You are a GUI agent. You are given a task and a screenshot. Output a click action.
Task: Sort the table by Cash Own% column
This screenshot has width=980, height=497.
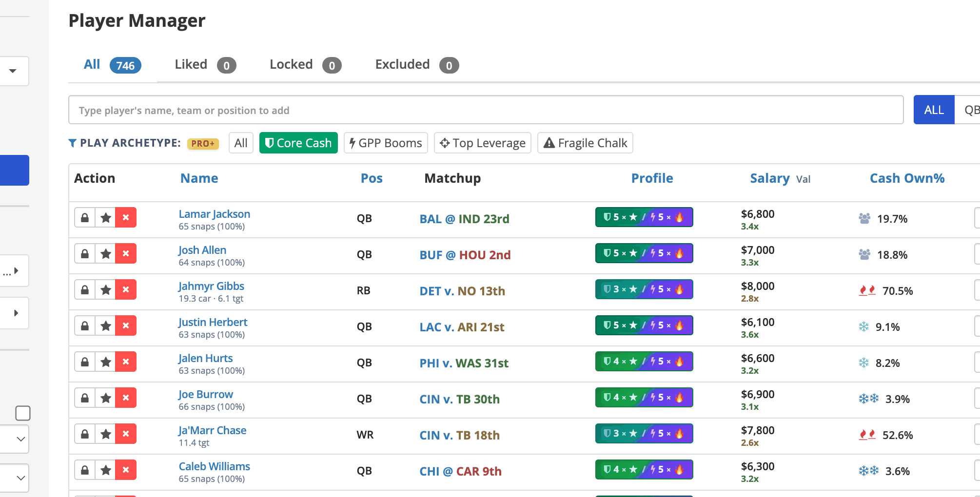coord(907,178)
